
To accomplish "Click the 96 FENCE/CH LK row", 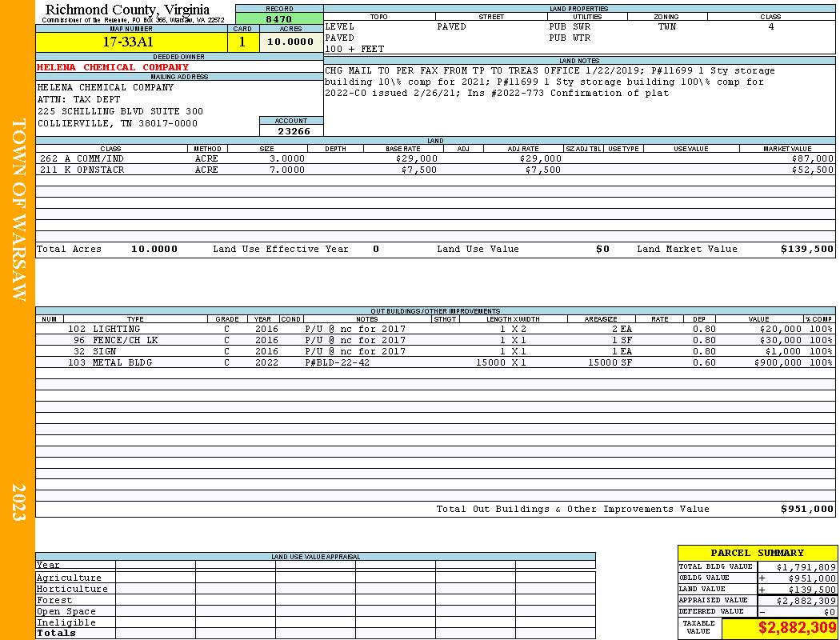I will (435, 340).
